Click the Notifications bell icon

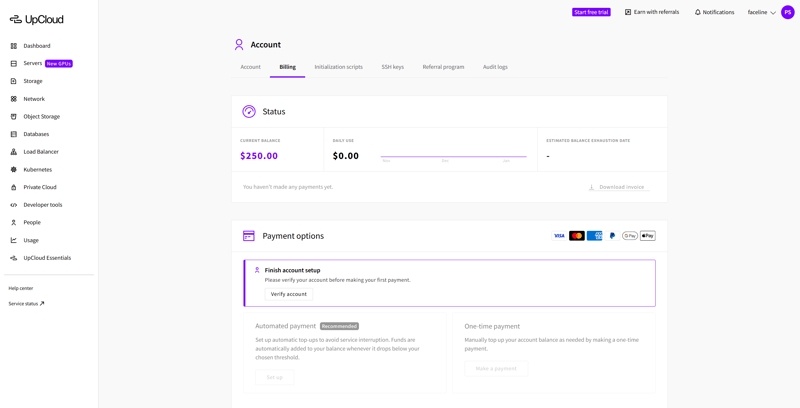[x=697, y=12]
